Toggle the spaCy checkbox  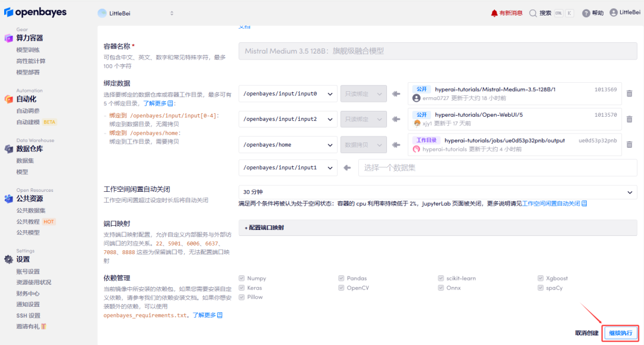(x=540, y=288)
